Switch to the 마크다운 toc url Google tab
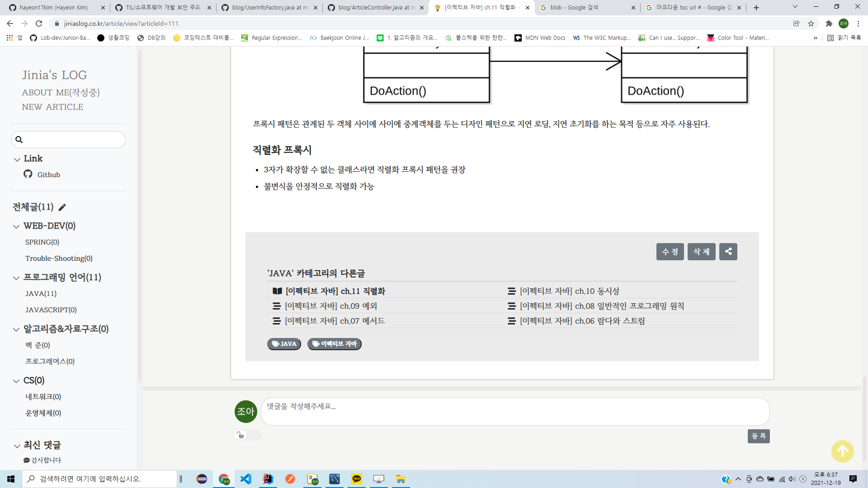Viewport: 868px width, 488px height. pos(693,8)
